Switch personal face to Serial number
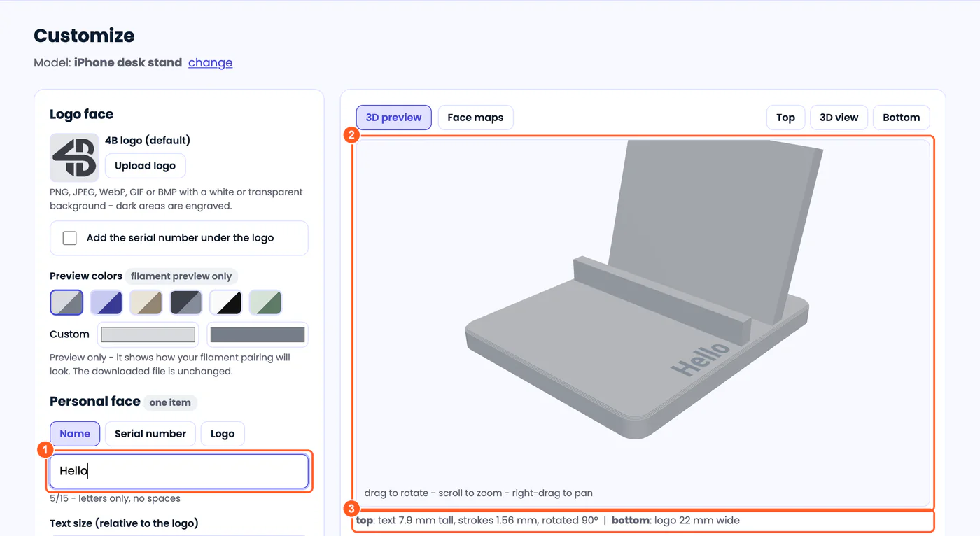The image size is (980, 536). pos(150,434)
